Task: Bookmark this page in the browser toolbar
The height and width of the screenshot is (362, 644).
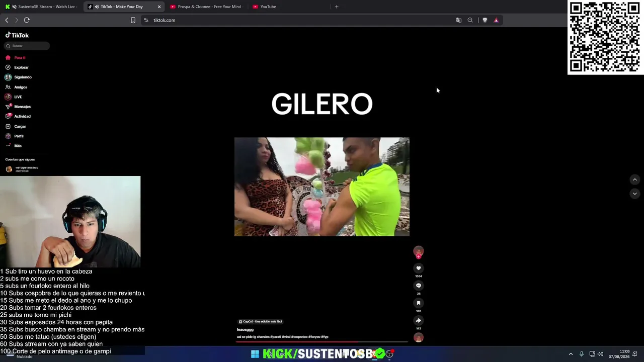Action: [x=133, y=20]
